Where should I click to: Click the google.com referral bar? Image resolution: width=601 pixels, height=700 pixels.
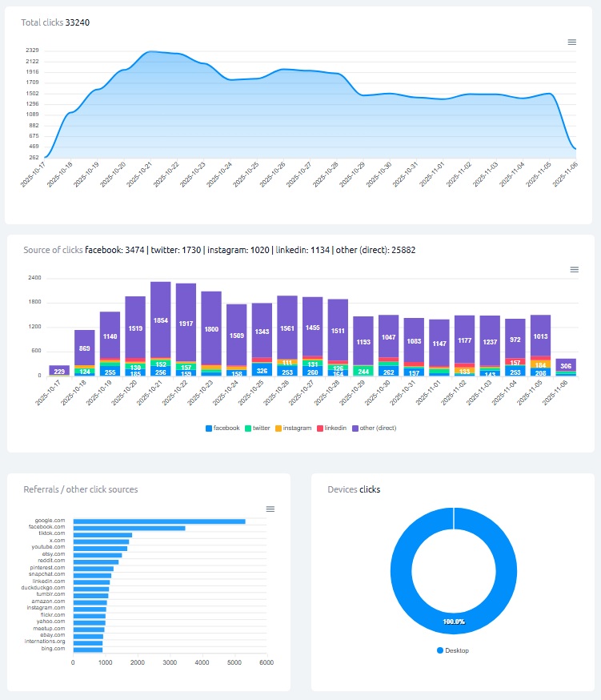point(159,521)
